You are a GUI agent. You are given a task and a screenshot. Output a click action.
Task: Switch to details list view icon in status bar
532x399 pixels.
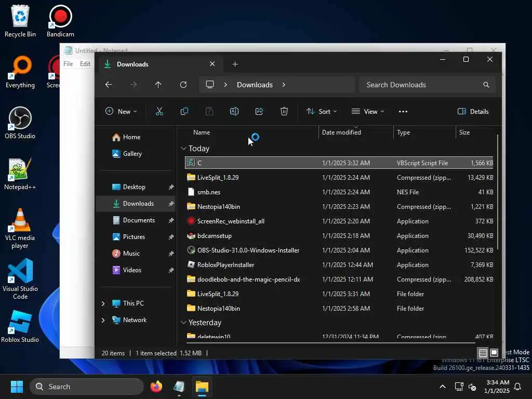483,353
